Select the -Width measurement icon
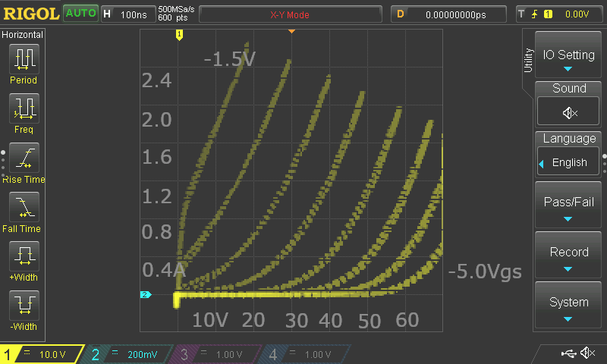This screenshot has width=607, height=364. (24, 305)
